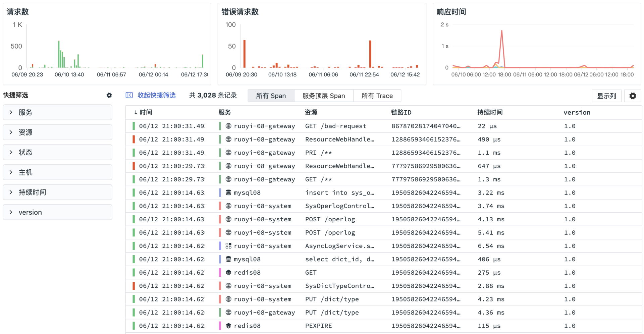
Task: Click globe icon in GET /bad-request row
Action: click(228, 126)
